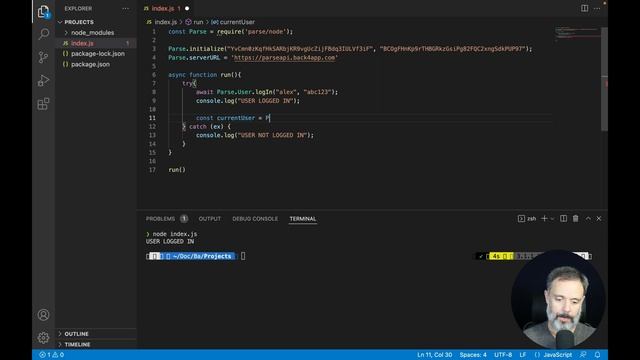This screenshot has width=640, height=360.
Task: Open the Extensions view
Action: coord(43,104)
